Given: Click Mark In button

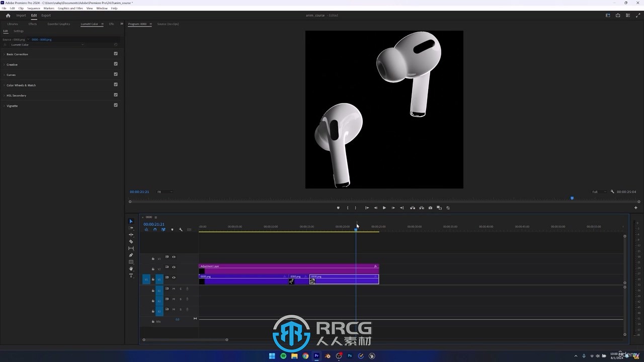Looking at the screenshot, I should 348,208.
